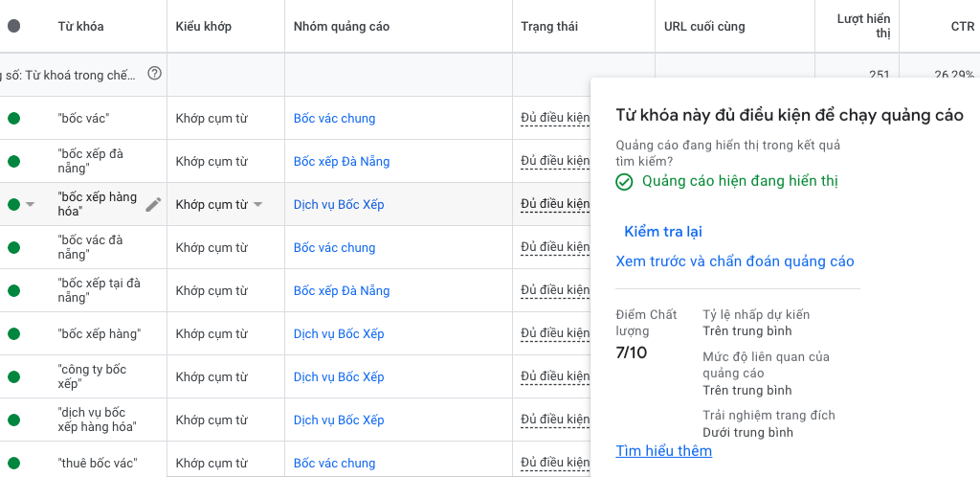Open status dropdown arrow for "bốc xếp hàng hóa"
The width and height of the screenshot is (980, 477).
tap(31, 205)
